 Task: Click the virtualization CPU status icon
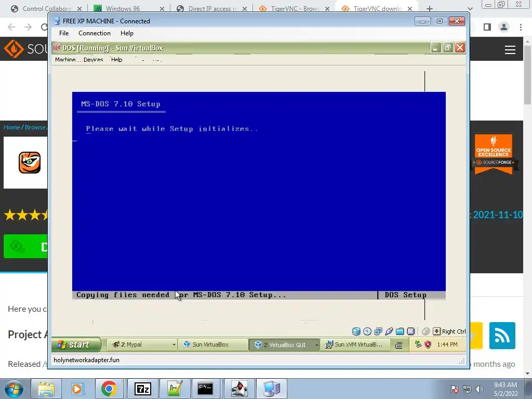coord(410,331)
